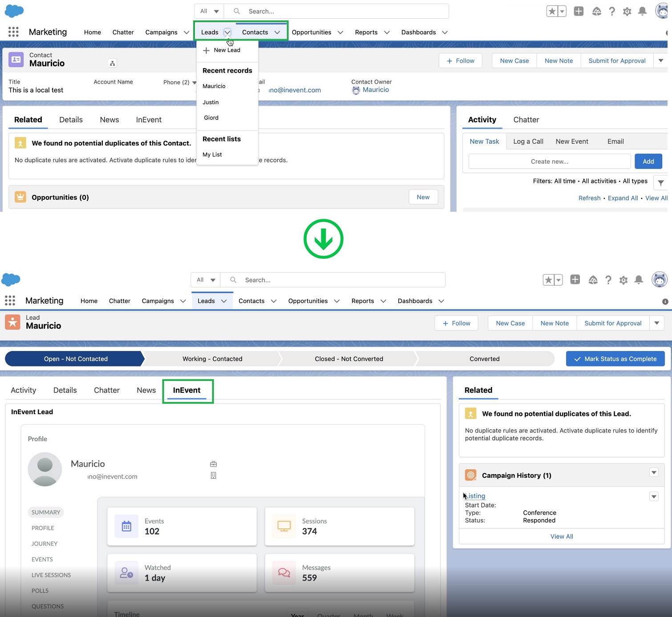Select the Working - Contacted path stage
This screenshot has height=617, width=672.
click(212, 359)
